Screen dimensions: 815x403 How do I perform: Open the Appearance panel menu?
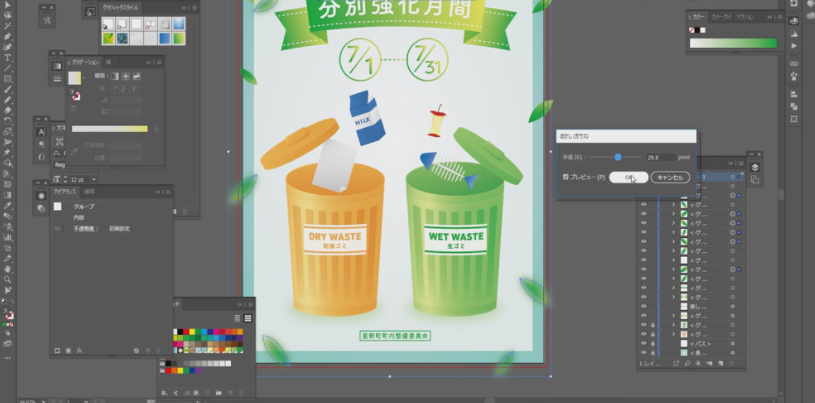tap(168, 192)
